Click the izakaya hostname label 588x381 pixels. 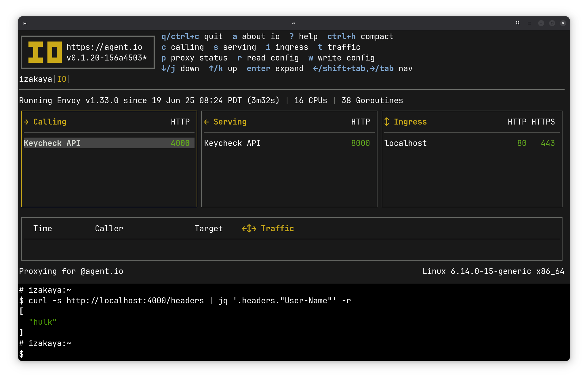click(36, 79)
